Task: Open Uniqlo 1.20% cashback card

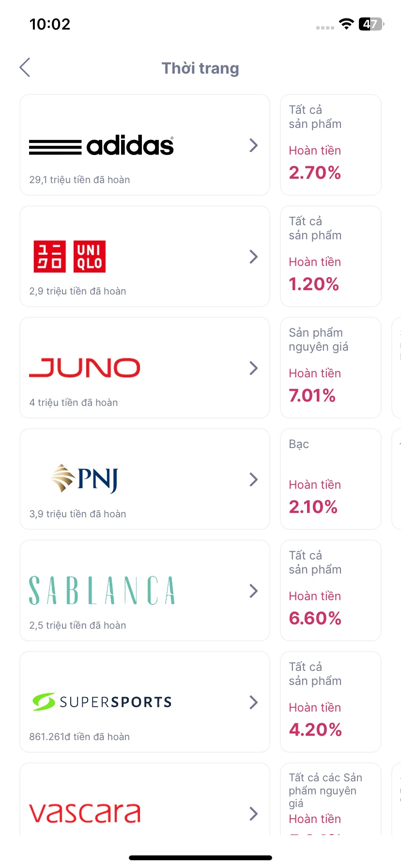Action: pyautogui.click(x=331, y=256)
